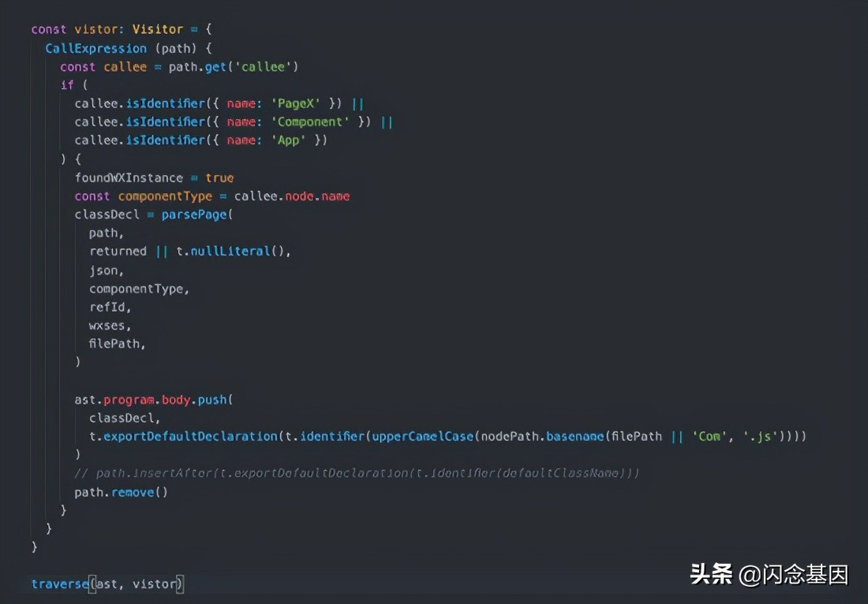Viewport: 868px width, 604px height.
Task: Select the componentType const declaration
Action: (x=165, y=196)
